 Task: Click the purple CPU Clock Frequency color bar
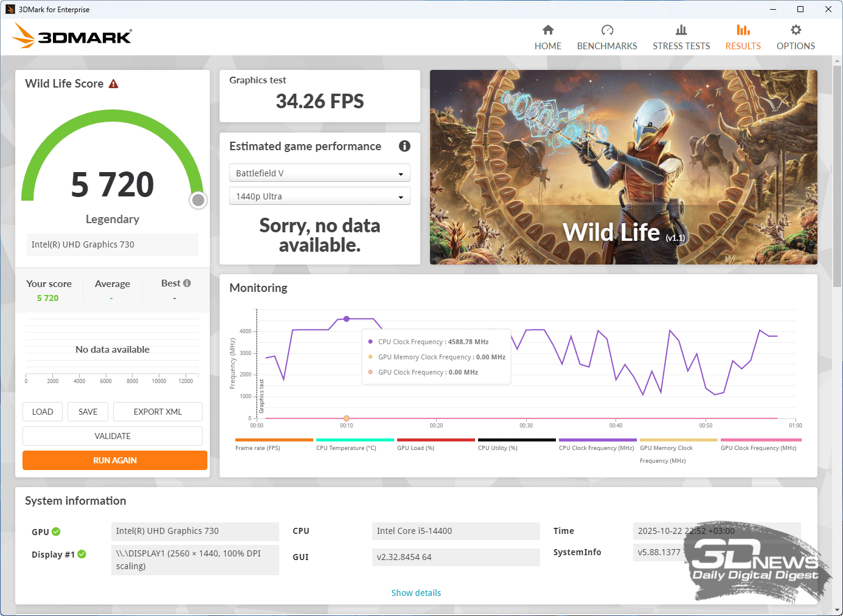597,440
